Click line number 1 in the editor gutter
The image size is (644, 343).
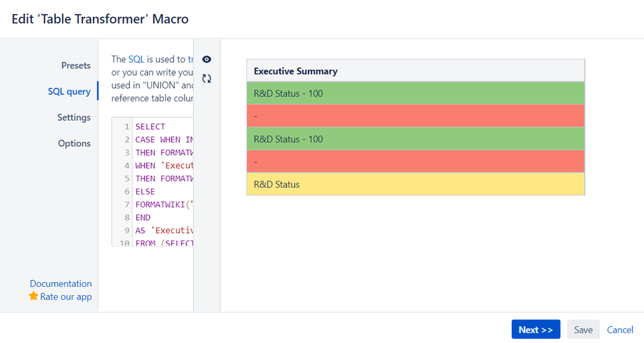coord(127,127)
